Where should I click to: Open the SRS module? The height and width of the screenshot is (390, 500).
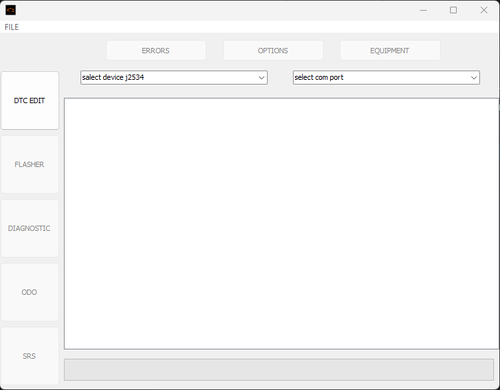click(30, 356)
